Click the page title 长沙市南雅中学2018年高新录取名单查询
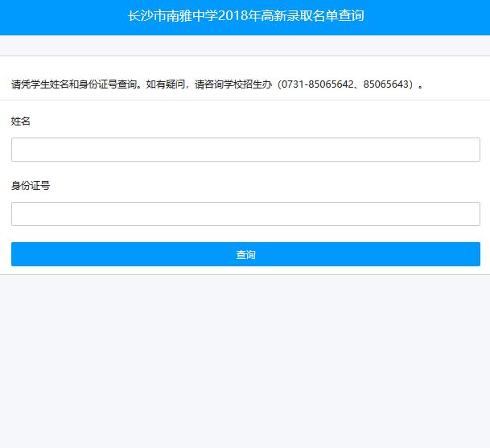The height and width of the screenshot is (448, 490). click(245, 16)
